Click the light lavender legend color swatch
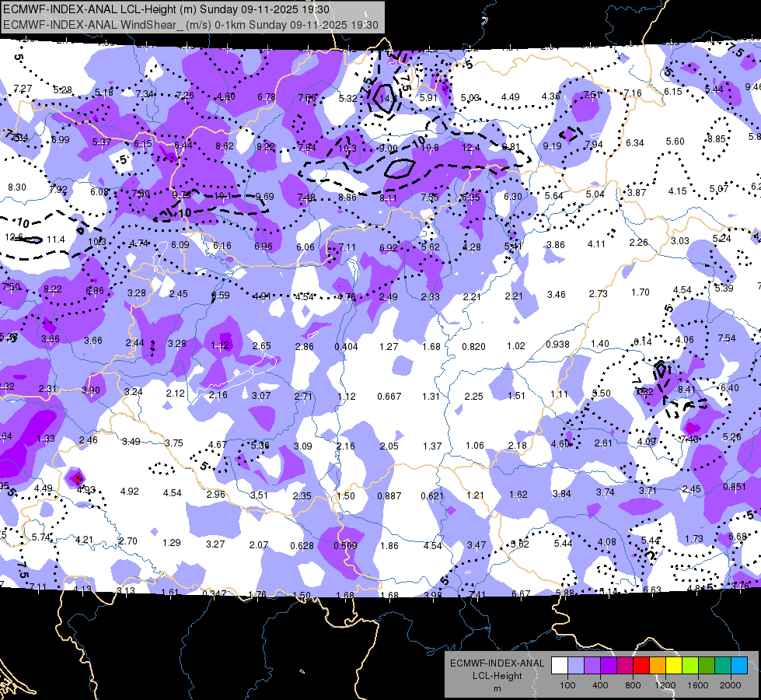761x700 pixels. 576,666
